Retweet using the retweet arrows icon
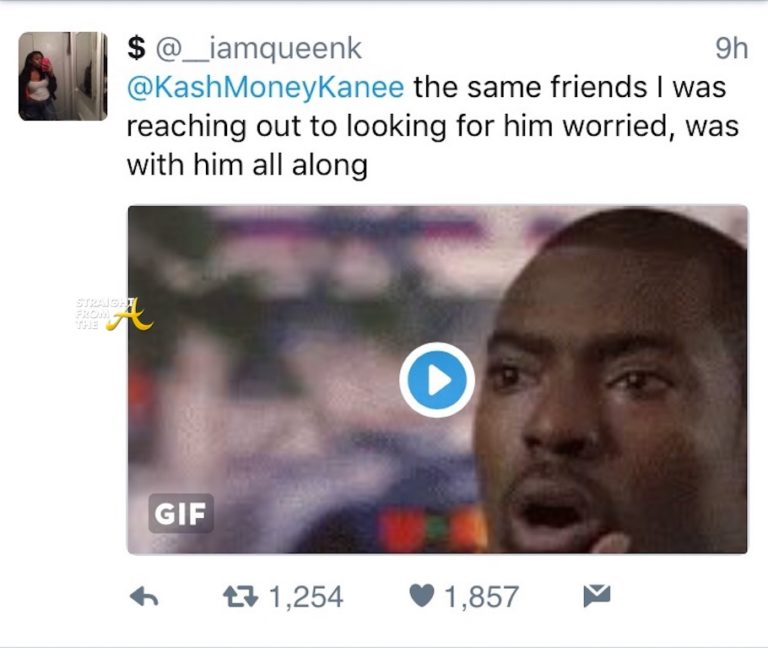This screenshot has width=768, height=648. coord(240,596)
